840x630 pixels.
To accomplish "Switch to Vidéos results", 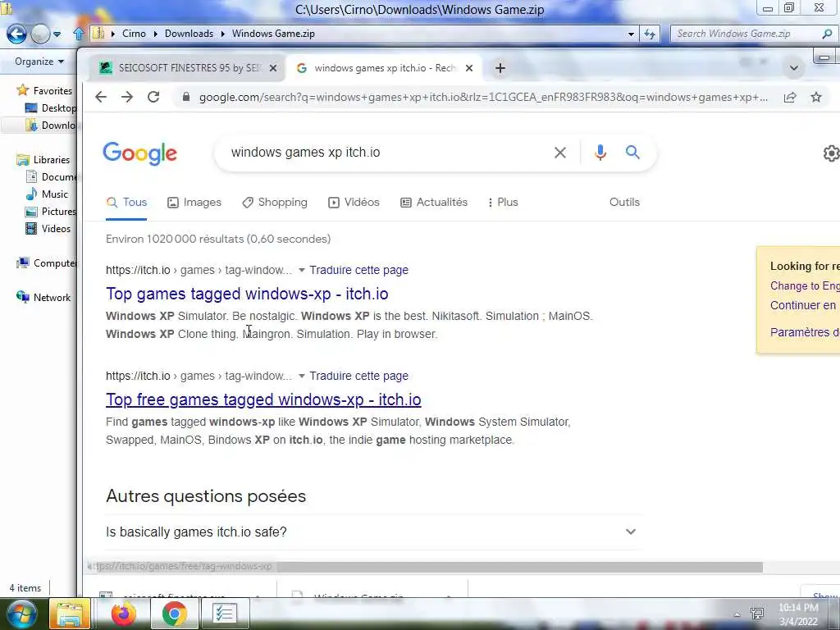I will (354, 203).
